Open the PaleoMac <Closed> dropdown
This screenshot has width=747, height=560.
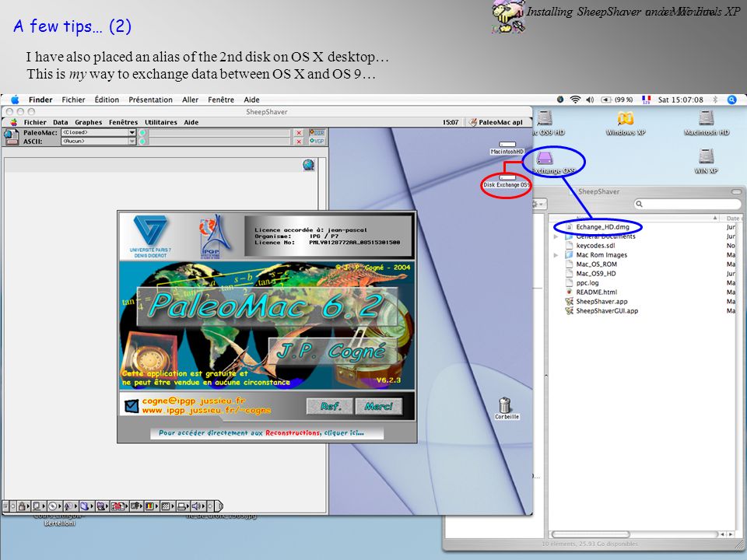[x=99, y=132]
